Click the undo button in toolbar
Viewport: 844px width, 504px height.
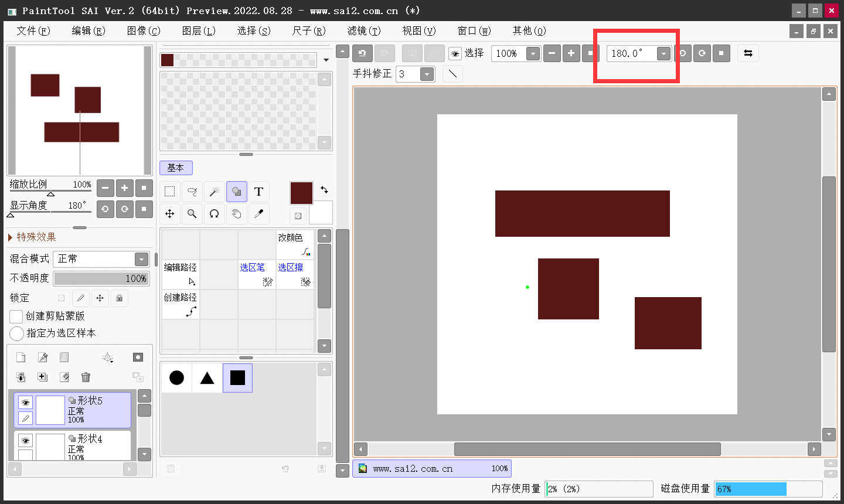(362, 53)
